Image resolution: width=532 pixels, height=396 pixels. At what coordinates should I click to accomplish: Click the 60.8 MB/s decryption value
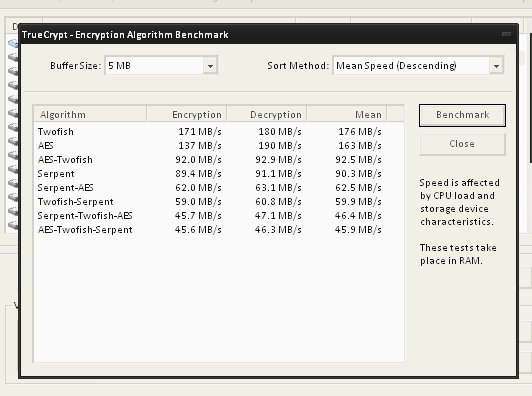point(279,202)
